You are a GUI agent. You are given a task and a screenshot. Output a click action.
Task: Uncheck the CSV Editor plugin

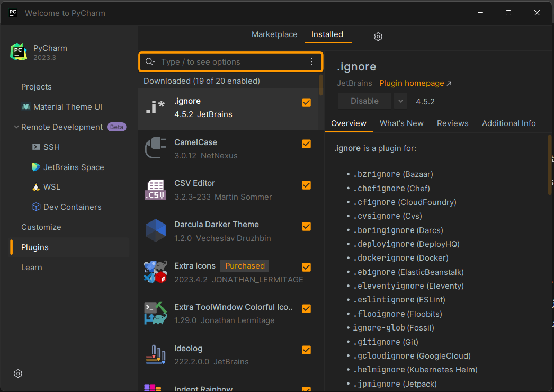tap(306, 185)
